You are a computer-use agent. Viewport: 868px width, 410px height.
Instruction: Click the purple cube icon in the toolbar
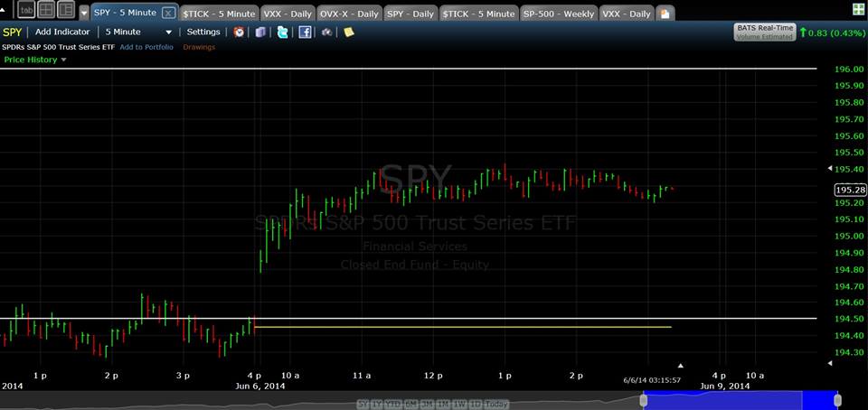coord(260,32)
